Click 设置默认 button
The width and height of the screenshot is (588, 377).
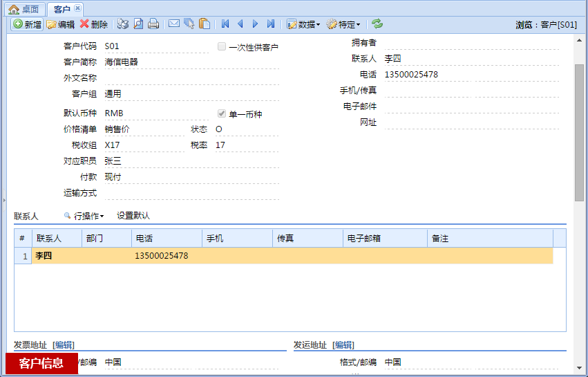[x=133, y=216]
